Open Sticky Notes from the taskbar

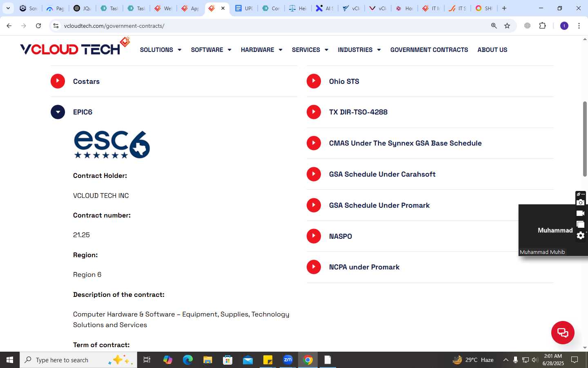(268, 360)
